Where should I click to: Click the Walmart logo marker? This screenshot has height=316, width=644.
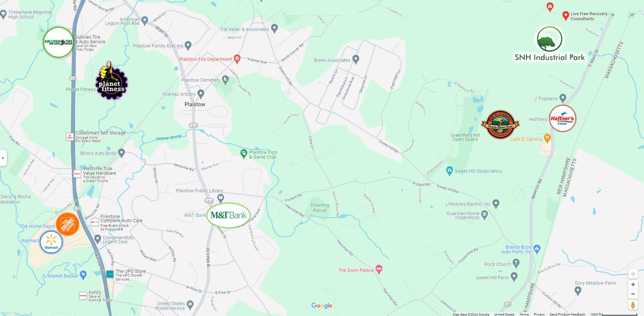pyautogui.click(x=51, y=242)
